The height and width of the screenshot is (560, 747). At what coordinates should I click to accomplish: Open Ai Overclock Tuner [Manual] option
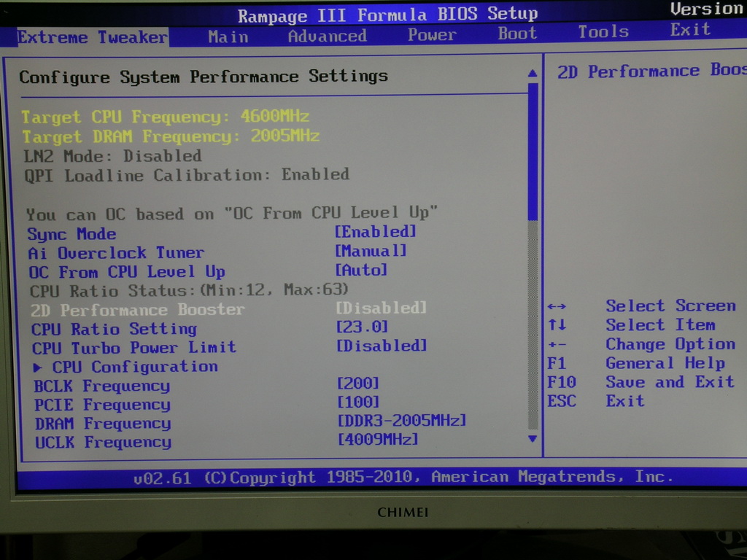(x=371, y=251)
